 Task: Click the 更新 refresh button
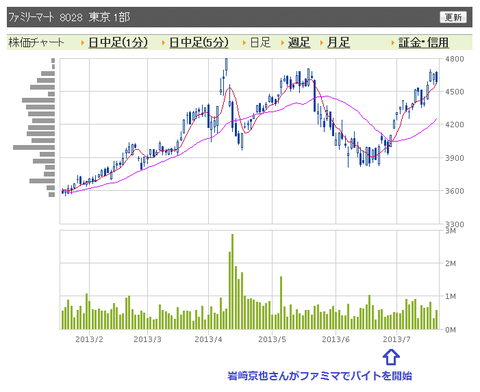(453, 17)
